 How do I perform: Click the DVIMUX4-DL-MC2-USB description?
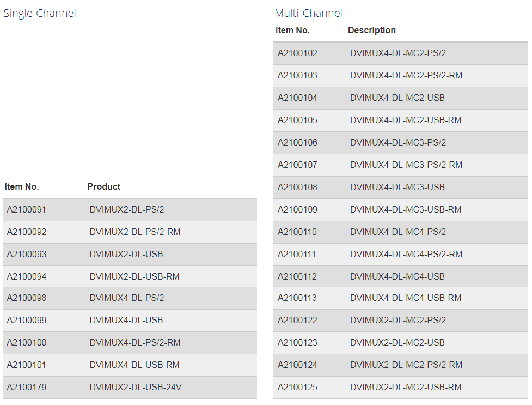click(x=398, y=98)
